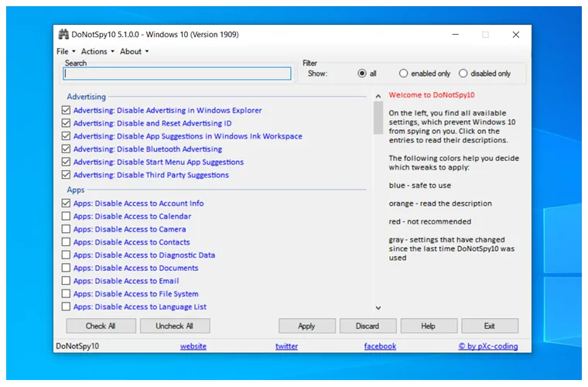Screen dimensions: 588x387
Task: Check Disable Access to Contacts
Action: click(x=66, y=241)
